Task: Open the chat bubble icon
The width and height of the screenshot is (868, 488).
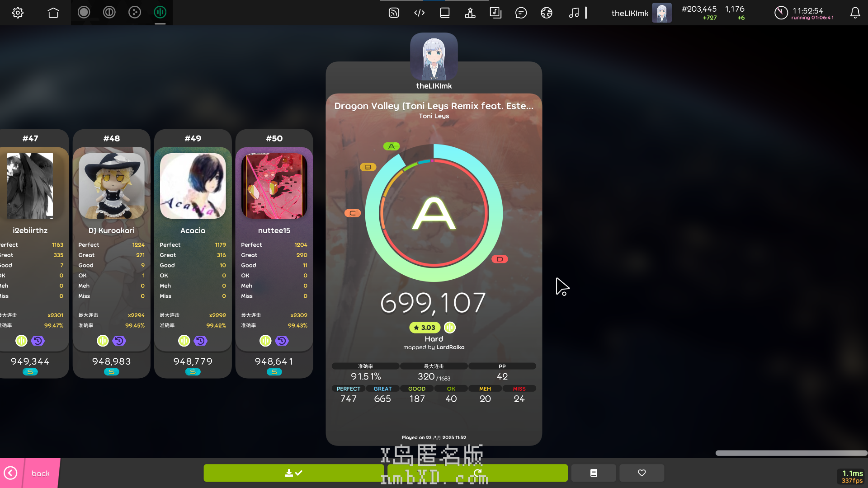Action: (x=521, y=13)
